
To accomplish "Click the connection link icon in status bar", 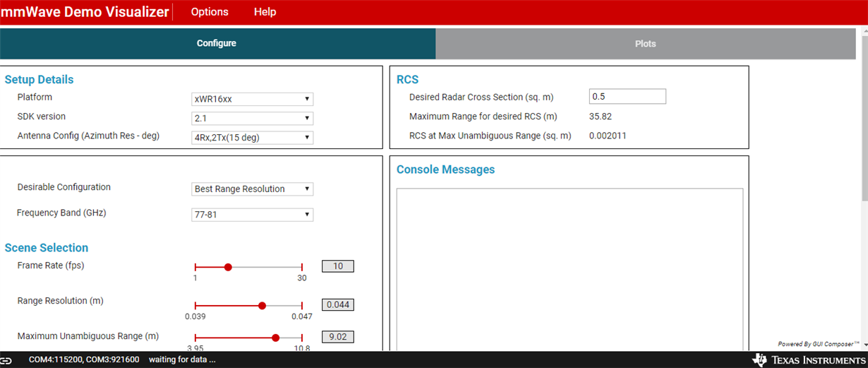I will click(x=6, y=360).
